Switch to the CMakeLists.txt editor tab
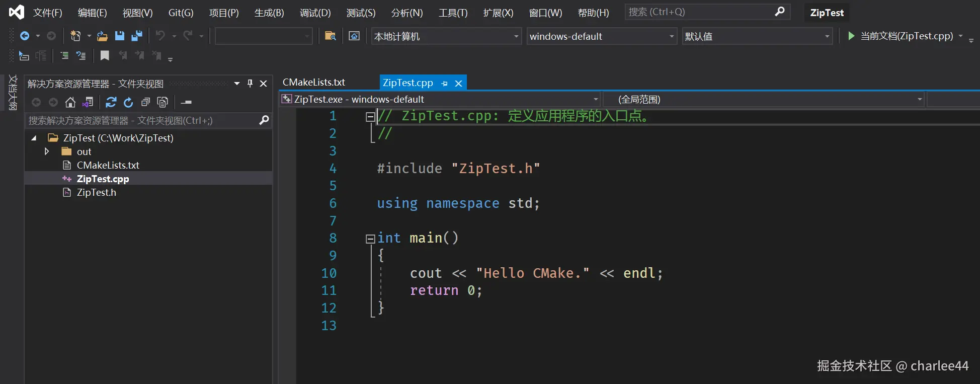 (314, 82)
